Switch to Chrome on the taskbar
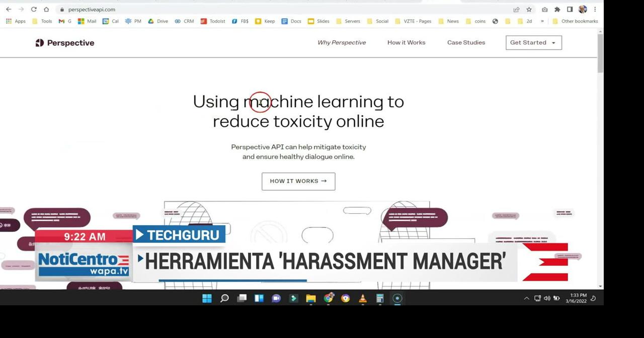This screenshot has width=644, height=338. pos(328,298)
